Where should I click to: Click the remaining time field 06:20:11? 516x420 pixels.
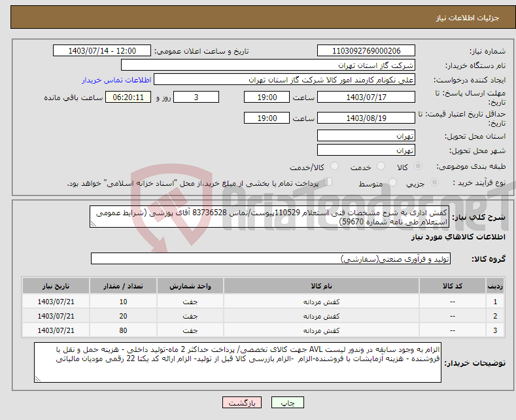(128, 97)
